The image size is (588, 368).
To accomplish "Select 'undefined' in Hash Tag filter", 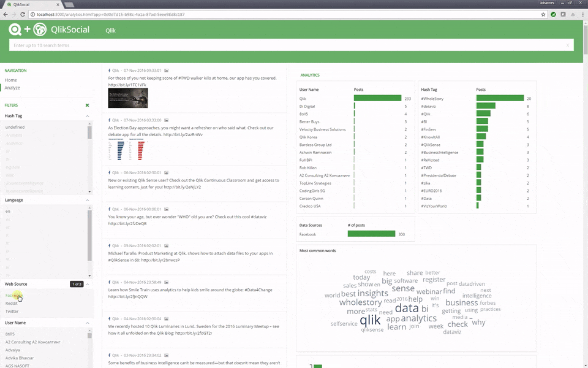I will click(x=15, y=128).
